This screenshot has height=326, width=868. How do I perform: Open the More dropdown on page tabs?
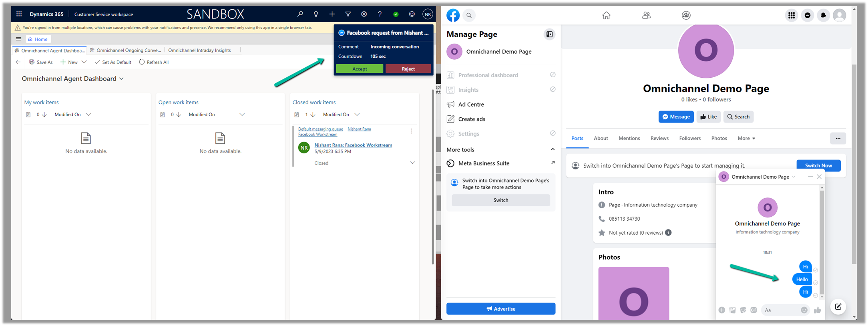pyautogui.click(x=746, y=138)
